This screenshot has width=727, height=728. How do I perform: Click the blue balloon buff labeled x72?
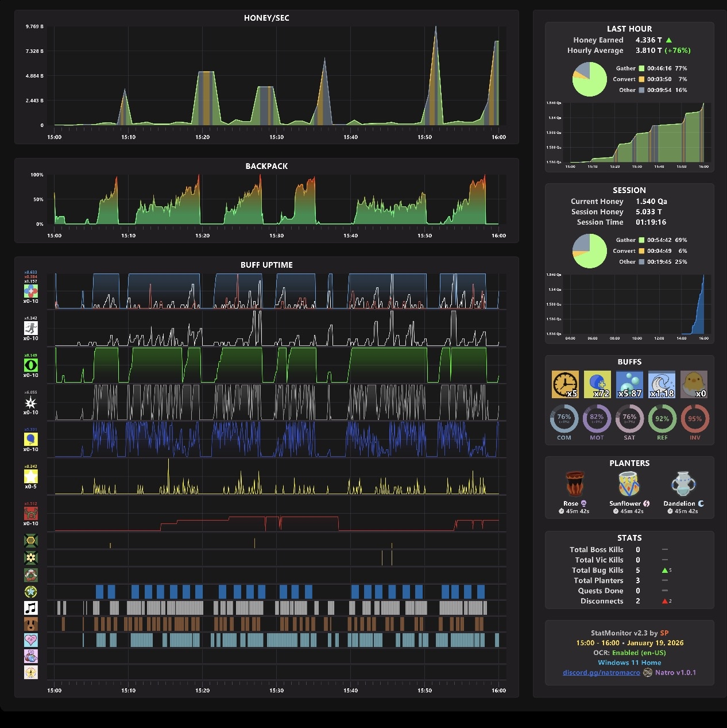coord(597,384)
